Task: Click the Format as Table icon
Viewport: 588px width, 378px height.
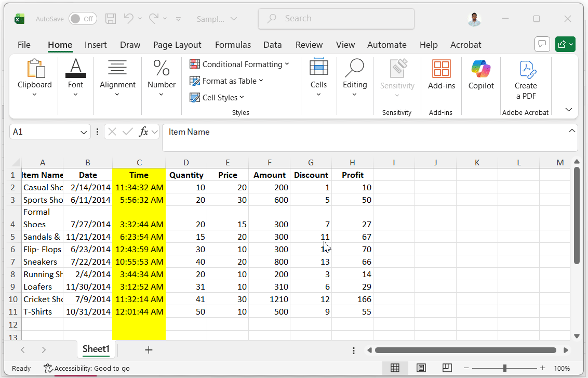Action: 195,81
